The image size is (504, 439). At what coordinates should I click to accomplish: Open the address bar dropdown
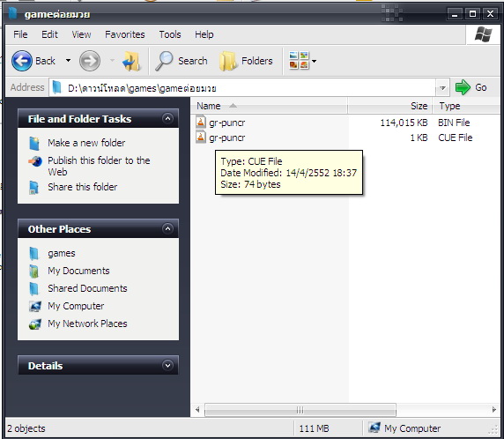click(442, 87)
